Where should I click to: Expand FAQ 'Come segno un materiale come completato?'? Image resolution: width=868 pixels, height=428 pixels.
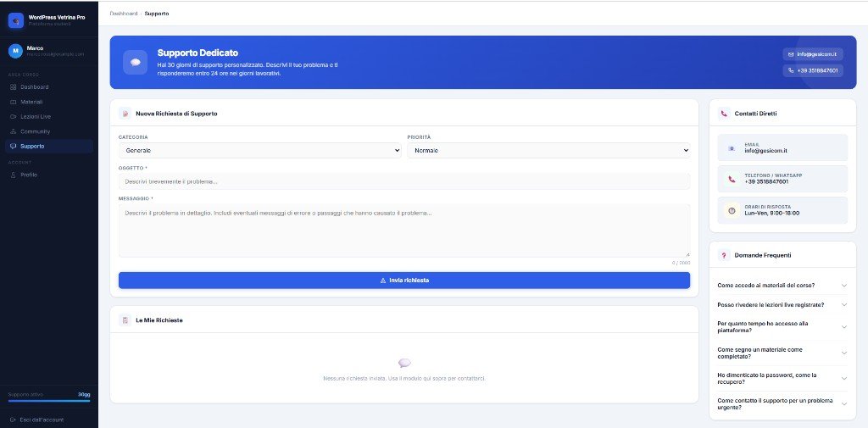click(x=782, y=353)
